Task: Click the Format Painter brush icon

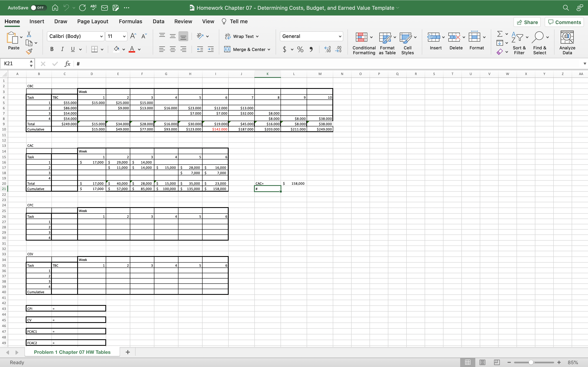Action: (x=29, y=51)
